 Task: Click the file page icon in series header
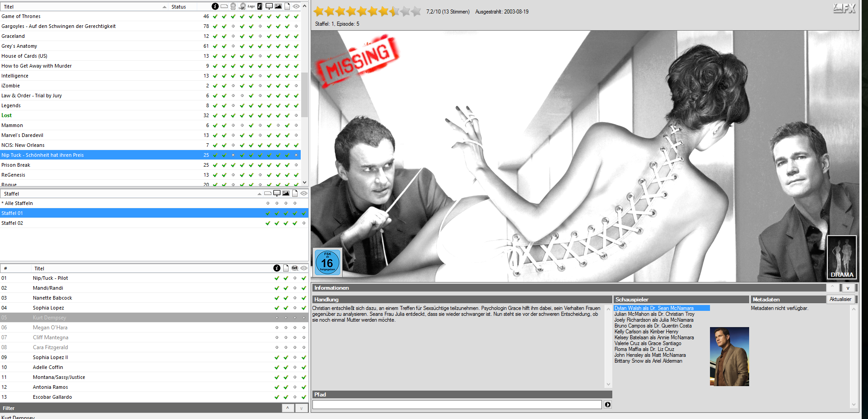coord(287,6)
